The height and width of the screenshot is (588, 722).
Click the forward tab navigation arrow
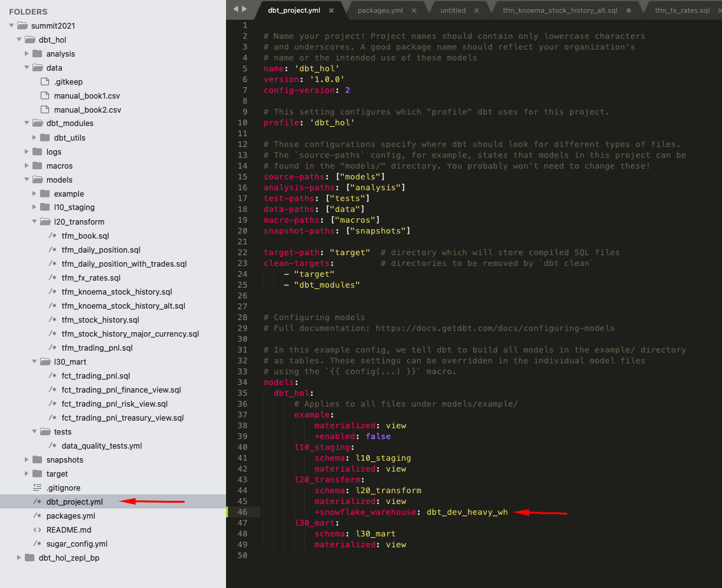(x=244, y=9)
